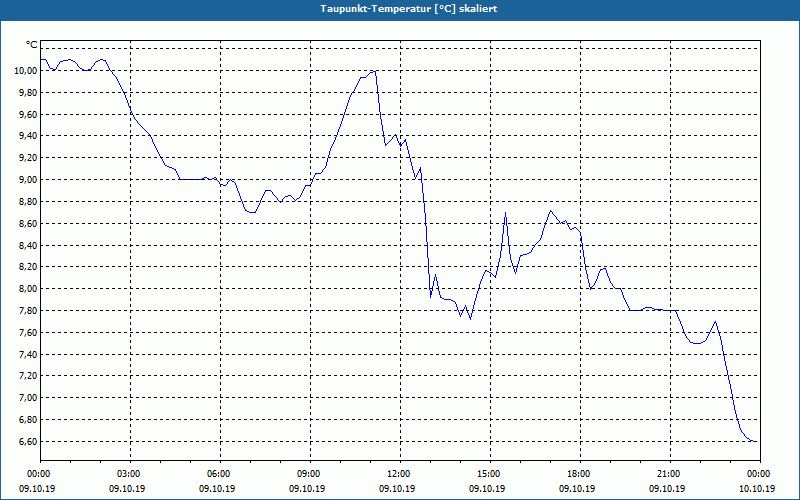Viewport: 800px width, 500px height.
Task: Select the "7,80" y-axis label
Action: pyautogui.click(x=28, y=310)
